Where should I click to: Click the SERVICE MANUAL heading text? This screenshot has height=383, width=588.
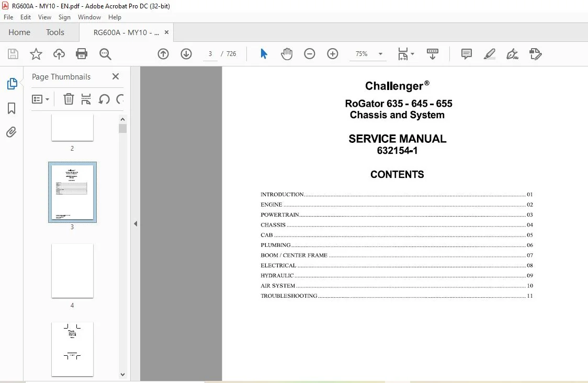(x=398, y=139)
